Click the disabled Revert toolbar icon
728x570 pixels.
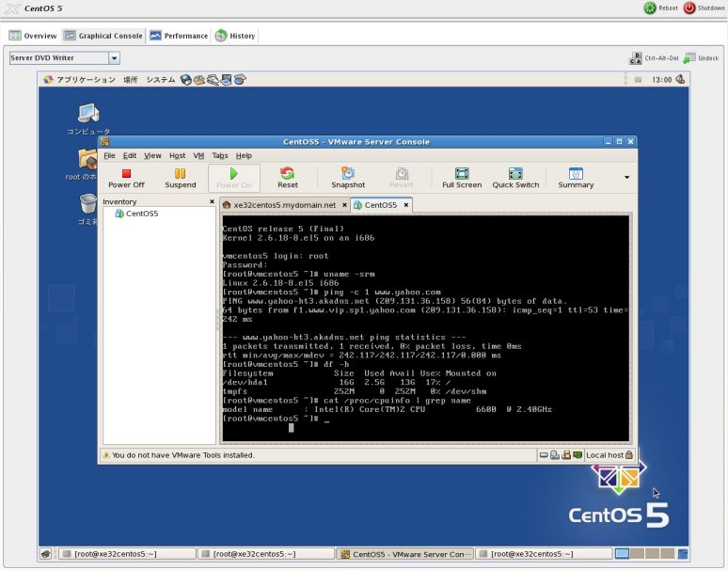pos(402,178)
